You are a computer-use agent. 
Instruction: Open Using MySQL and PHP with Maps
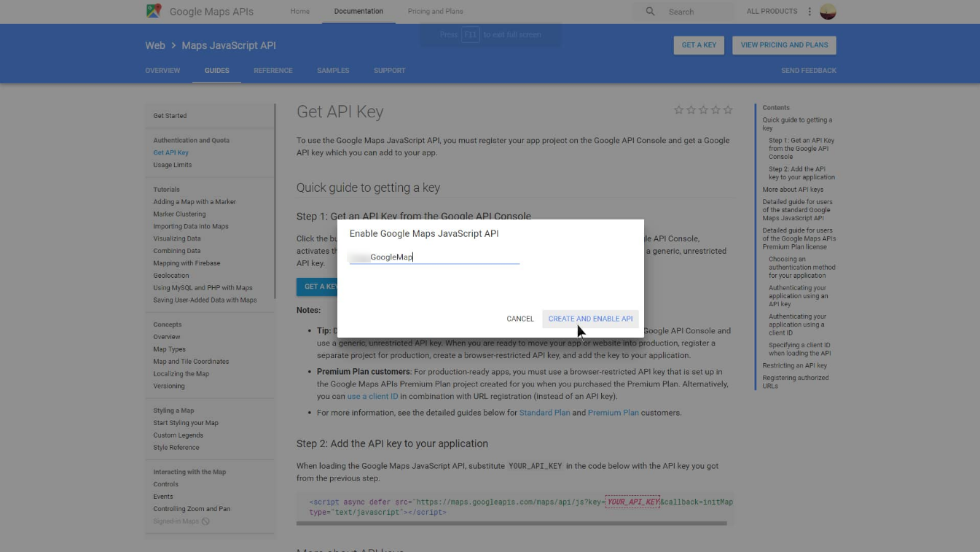click(x=203, y=288)
